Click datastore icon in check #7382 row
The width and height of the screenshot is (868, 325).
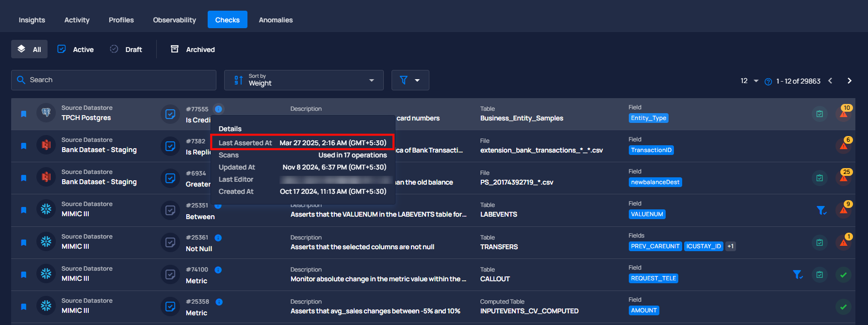click(x=46, y=145)
